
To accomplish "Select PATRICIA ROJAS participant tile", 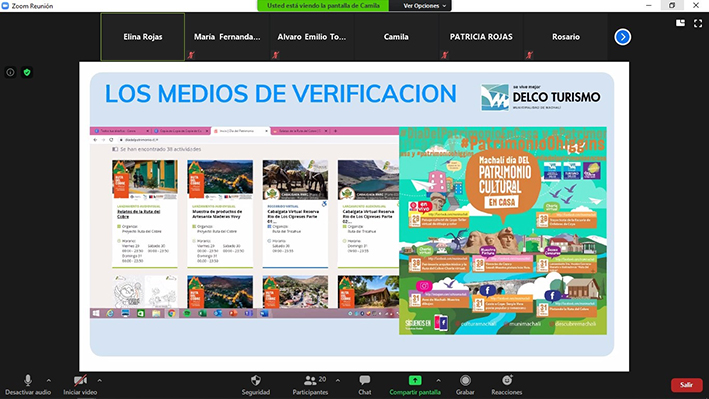I will 481,37.
